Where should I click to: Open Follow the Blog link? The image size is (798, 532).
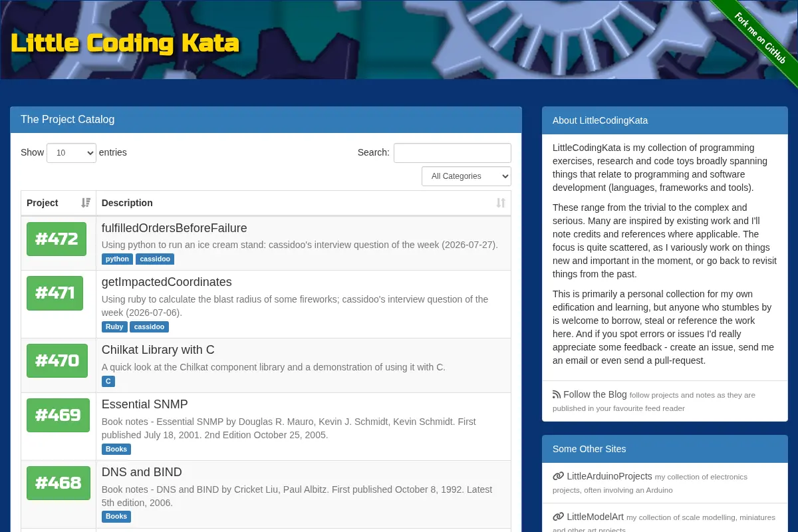pyautogui.click(x=595, y=394)
